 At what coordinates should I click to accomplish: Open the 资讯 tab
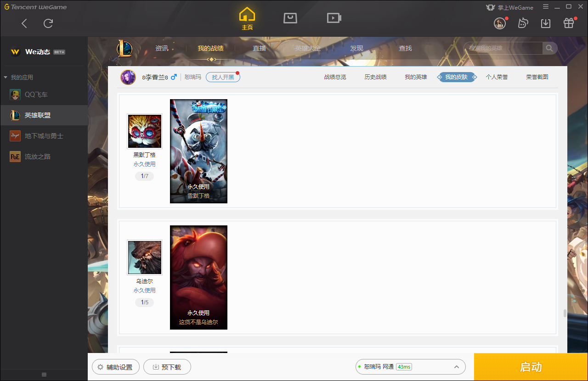click(x=162, y=48)
